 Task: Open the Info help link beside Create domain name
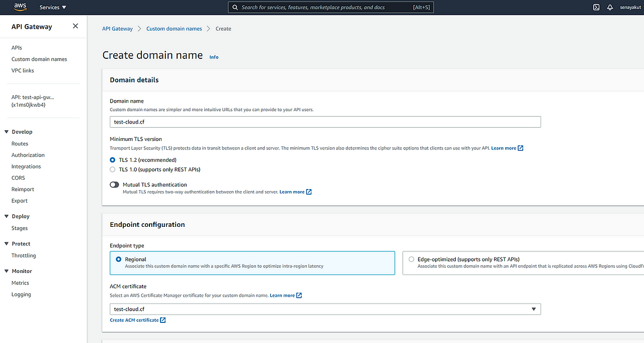214,57
